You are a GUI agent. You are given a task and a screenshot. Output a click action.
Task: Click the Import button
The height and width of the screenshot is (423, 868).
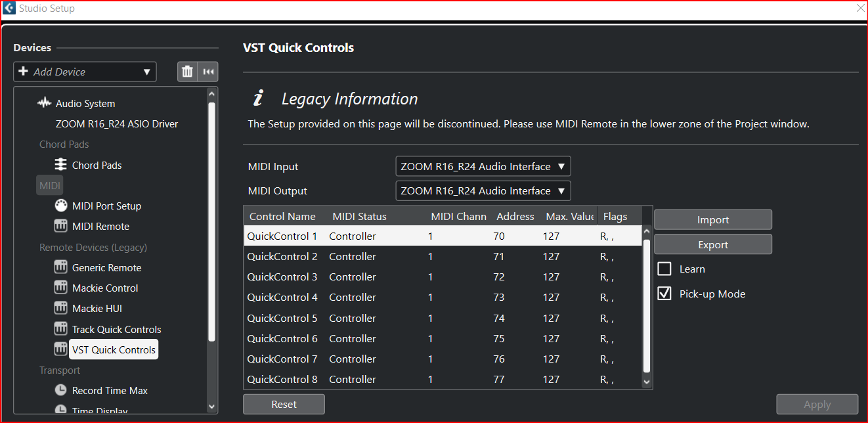pos(712,219)
